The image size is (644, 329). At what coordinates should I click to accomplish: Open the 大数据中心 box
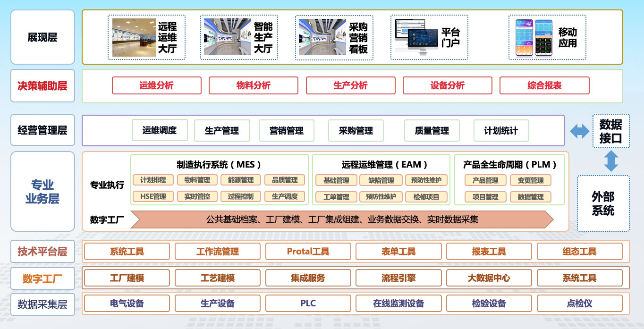point(489,278)
